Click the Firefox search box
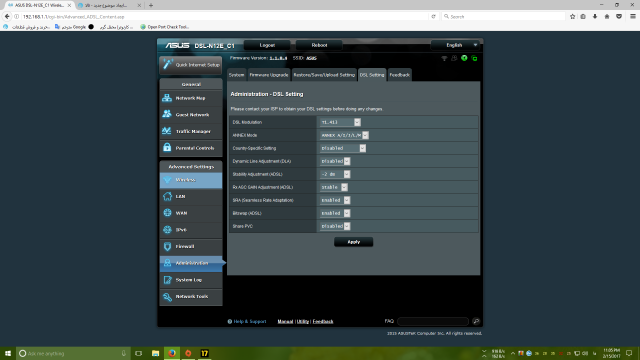This screenshot has height=360, width=640. pyautogui.click(x=503, y=17)
